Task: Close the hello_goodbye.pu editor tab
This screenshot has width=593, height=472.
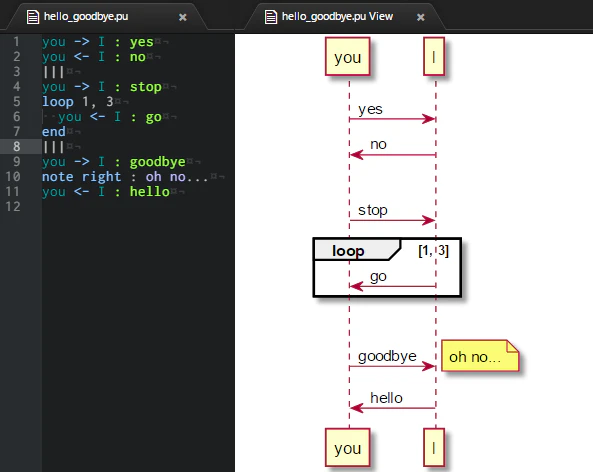Action: pos(183,17)
